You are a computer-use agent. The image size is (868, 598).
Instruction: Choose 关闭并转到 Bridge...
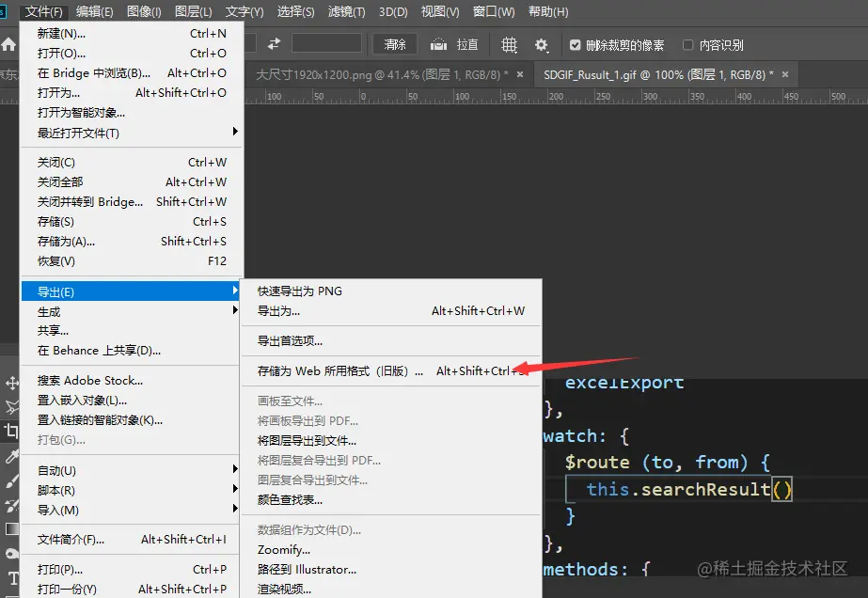pyautogui.click(x=132, y=202)
